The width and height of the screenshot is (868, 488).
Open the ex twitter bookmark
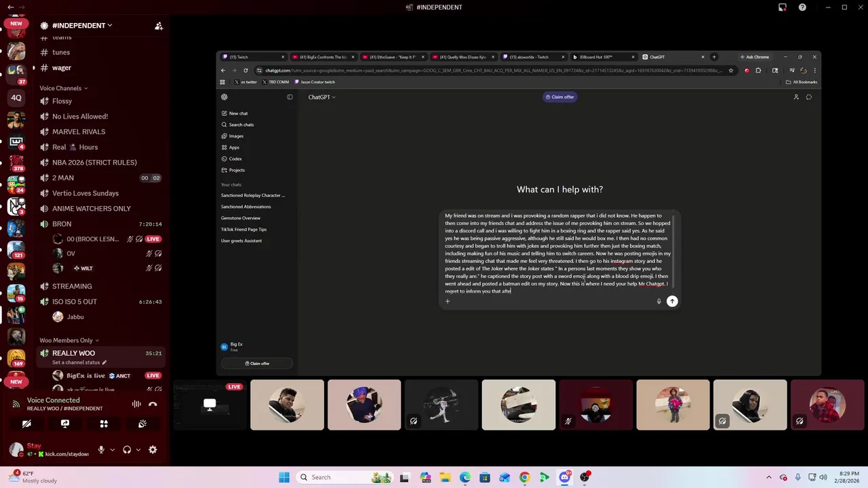(245, 82)
